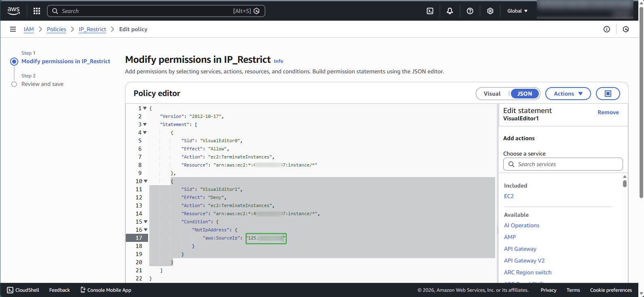Launch CloudShell from top navigation icon
Image resolution: width=644 pixels, height=297 pixels.
[x=430, y=11]
